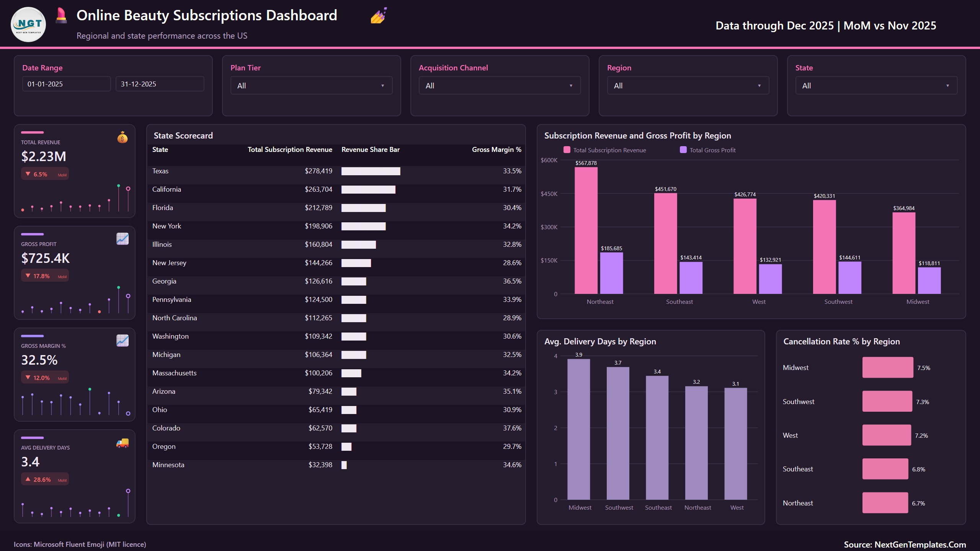
Task: Click the up arrow beside 28.6% MoM
Action: click(28, 479)
